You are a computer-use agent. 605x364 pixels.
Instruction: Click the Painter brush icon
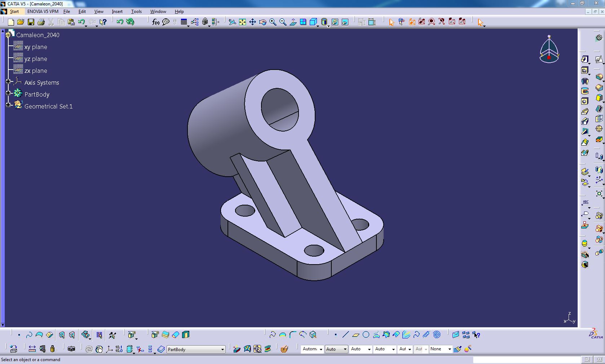457,349
